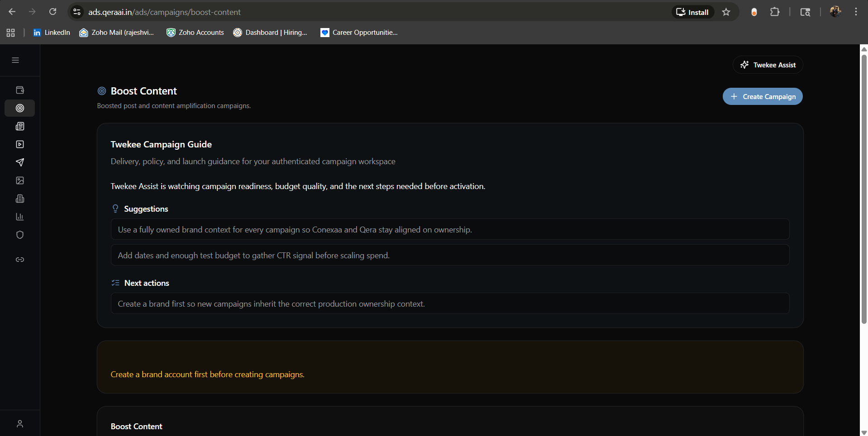This screenshot has width=868, height=436.
Task: Open the Zoho Accounts bookmark
Action: point(196,33)
